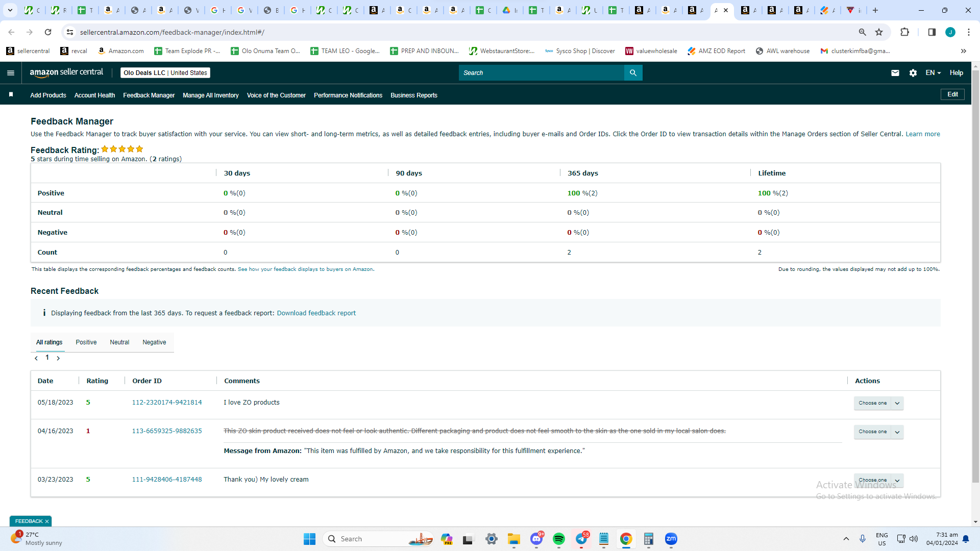Click the browser reload button
The height and width of the screenshot is (551, 980).
tap(48, 32)
